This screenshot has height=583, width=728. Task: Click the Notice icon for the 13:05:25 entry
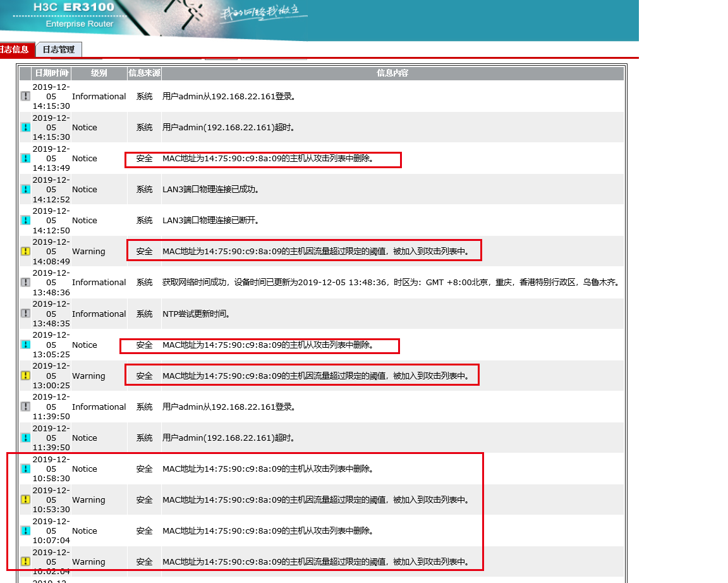(25, 345)
